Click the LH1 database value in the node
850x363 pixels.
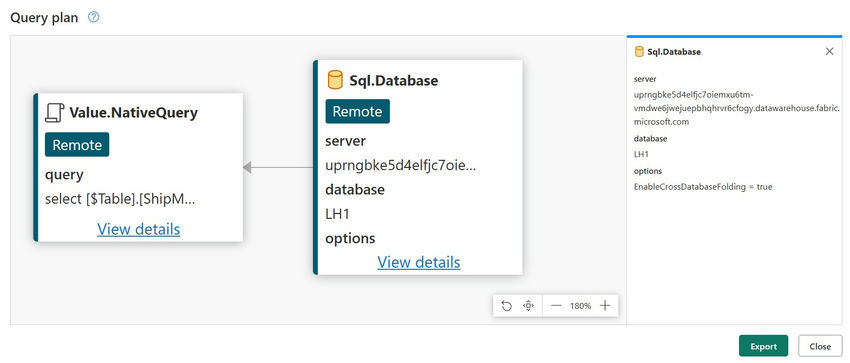point(337,214)
